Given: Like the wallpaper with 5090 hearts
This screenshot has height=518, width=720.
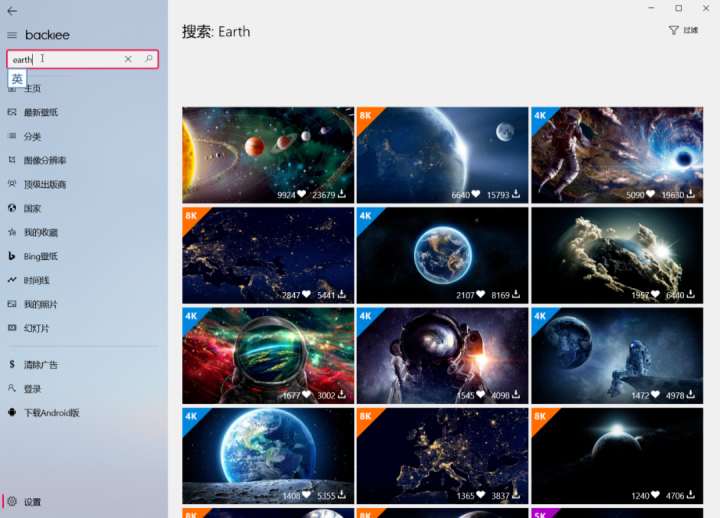Looking at the screenshot, I should click(650, 194).
